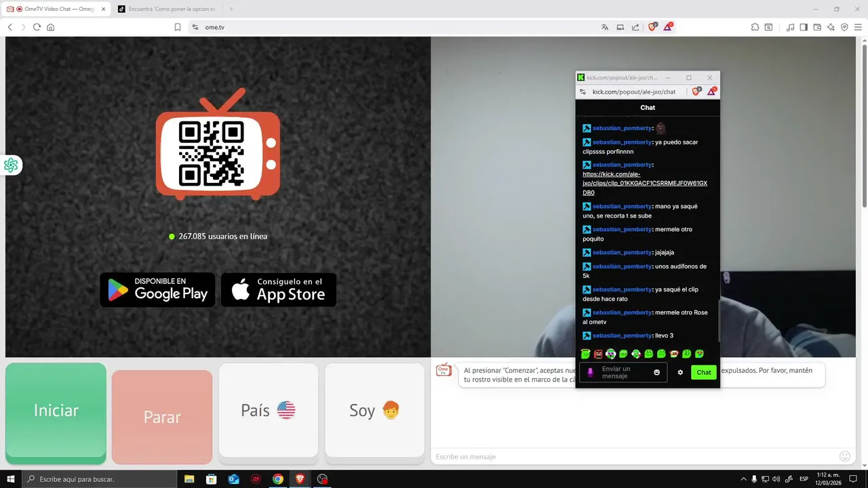Image resolution: width=868 pixels, height=488 pixels.
Task: Click the green Iniciar button
Action: tap(56, 413)
